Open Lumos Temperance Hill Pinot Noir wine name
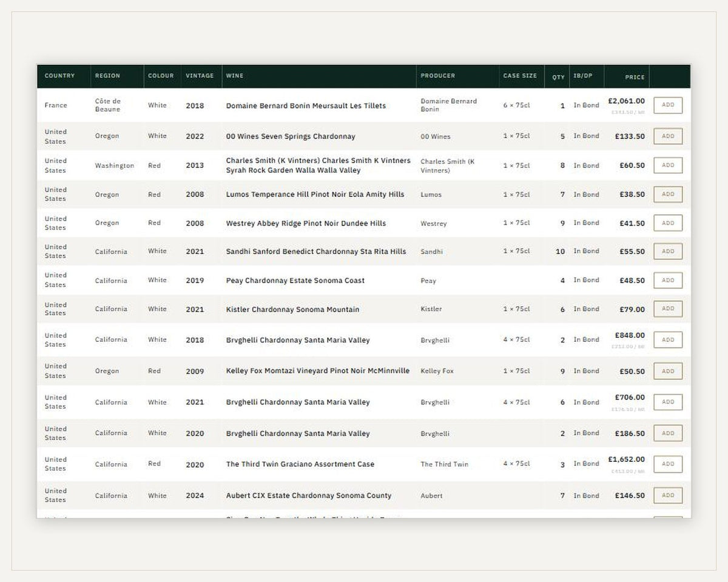Viewport: 728px width, 582px height. coord(315,195)
